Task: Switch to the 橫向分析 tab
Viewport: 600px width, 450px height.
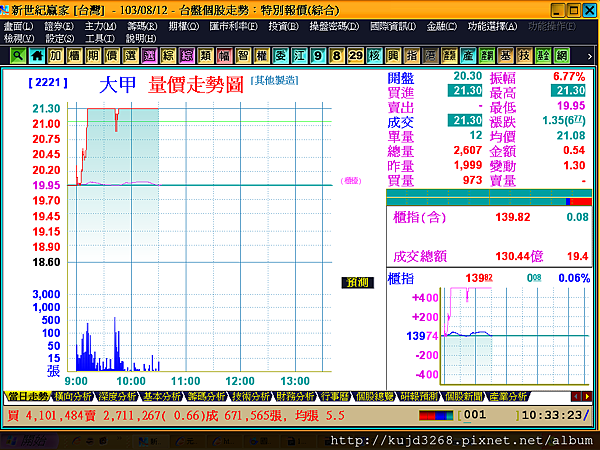Action: pos(73,396)
